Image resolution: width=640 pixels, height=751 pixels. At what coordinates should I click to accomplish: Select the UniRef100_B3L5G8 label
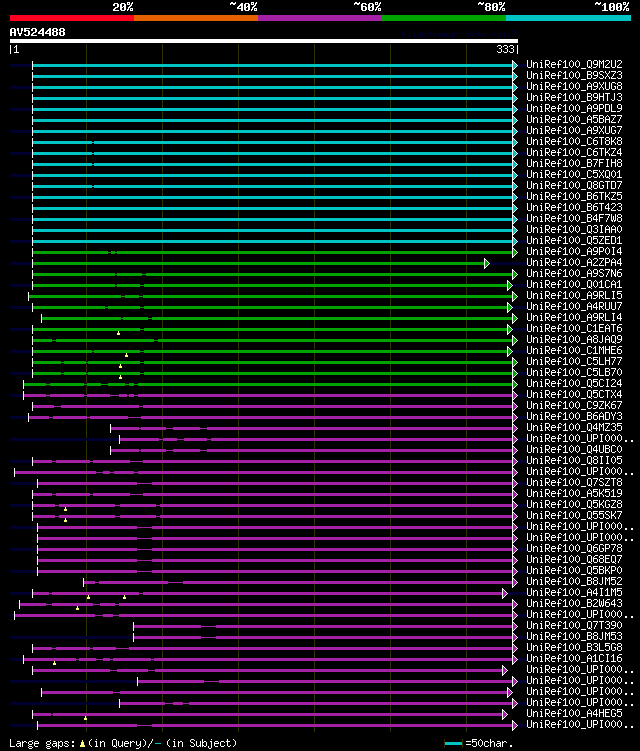(574, 648)
